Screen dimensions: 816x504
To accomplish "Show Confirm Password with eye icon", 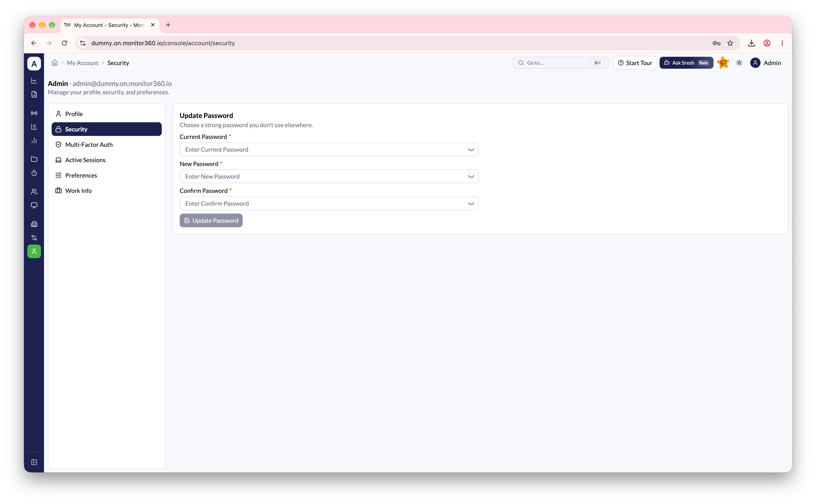I will (471, 203).
